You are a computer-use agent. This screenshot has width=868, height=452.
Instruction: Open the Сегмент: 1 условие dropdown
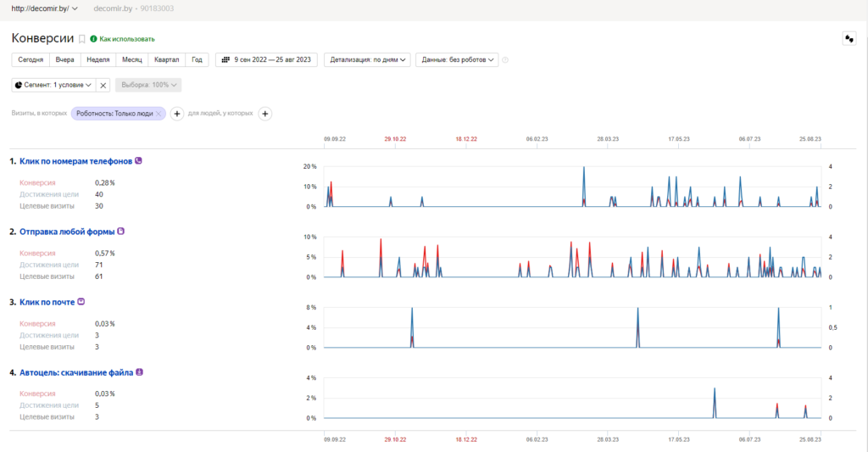point(53,86)
